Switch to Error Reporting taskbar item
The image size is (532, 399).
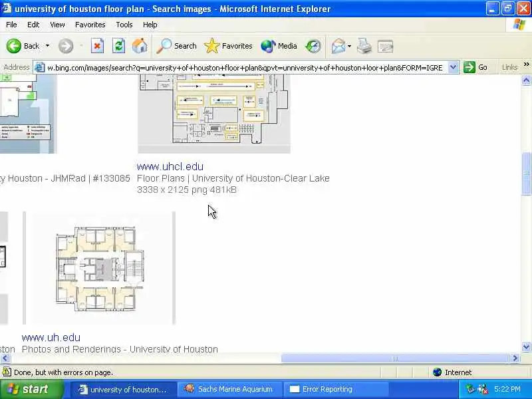(x=336, y=389)
